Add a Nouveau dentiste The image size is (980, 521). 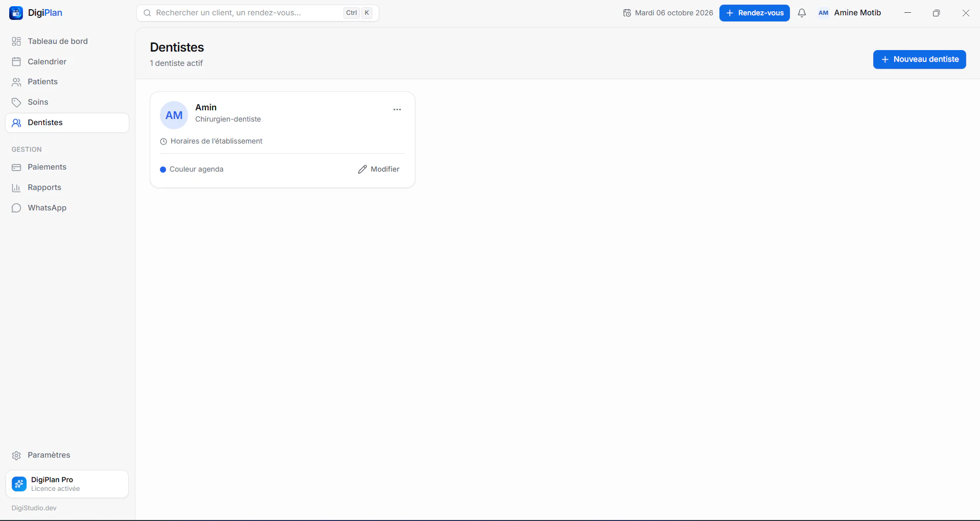[919, 59]
